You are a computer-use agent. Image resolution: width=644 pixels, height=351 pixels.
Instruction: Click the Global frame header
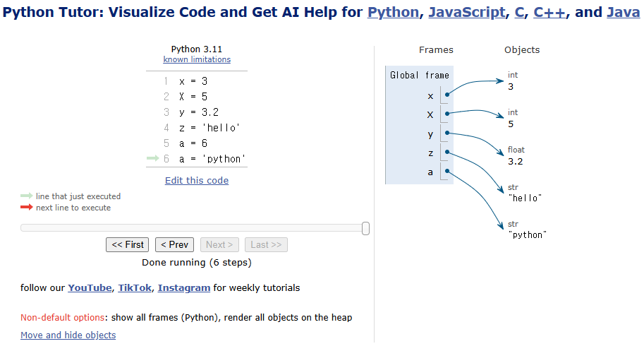[419, 75]
